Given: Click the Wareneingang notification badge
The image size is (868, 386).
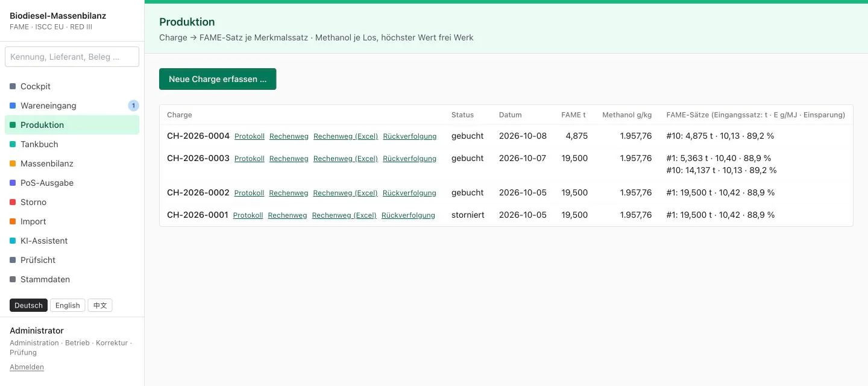Looking at the screenshot, I should click(x=133, y=106).
